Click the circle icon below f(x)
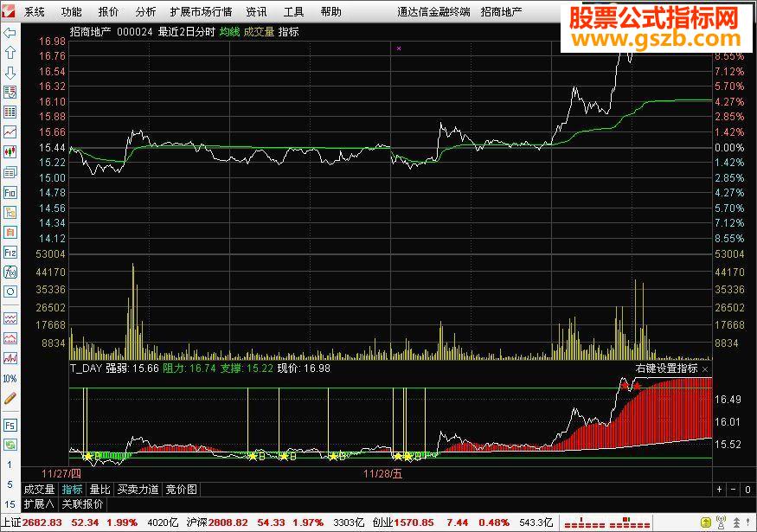 click(x=10, y=292)
